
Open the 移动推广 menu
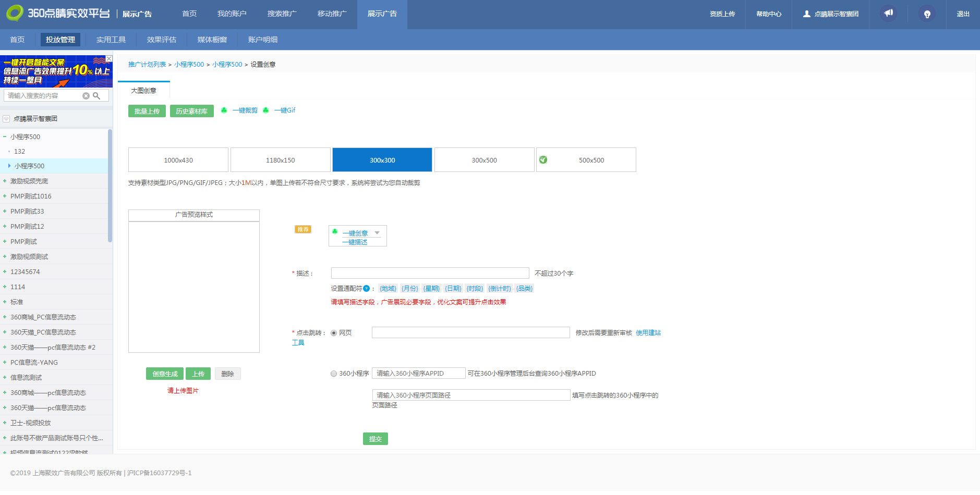click(x=332, y=15)
